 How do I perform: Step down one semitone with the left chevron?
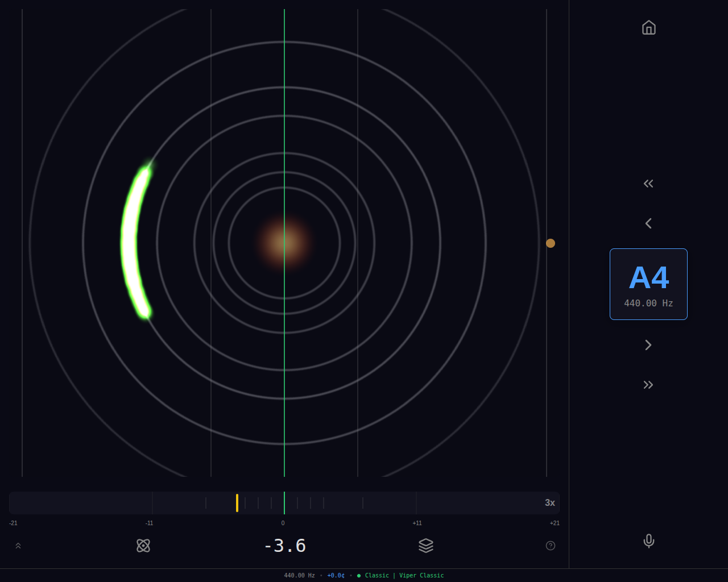point(648,223)
